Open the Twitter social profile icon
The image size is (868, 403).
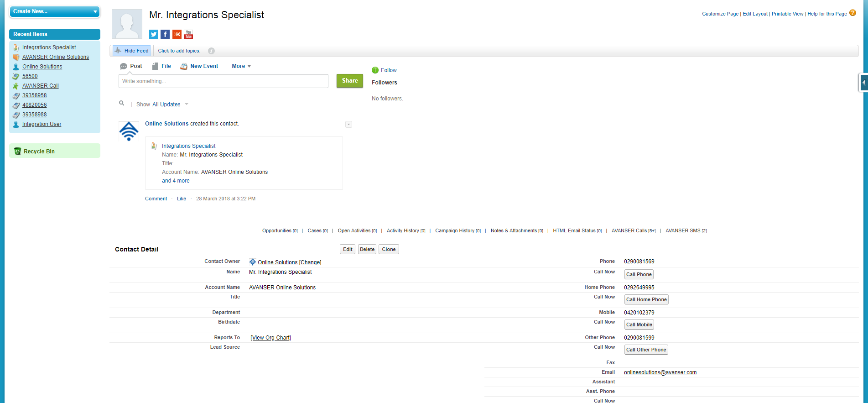pos(154,34)
